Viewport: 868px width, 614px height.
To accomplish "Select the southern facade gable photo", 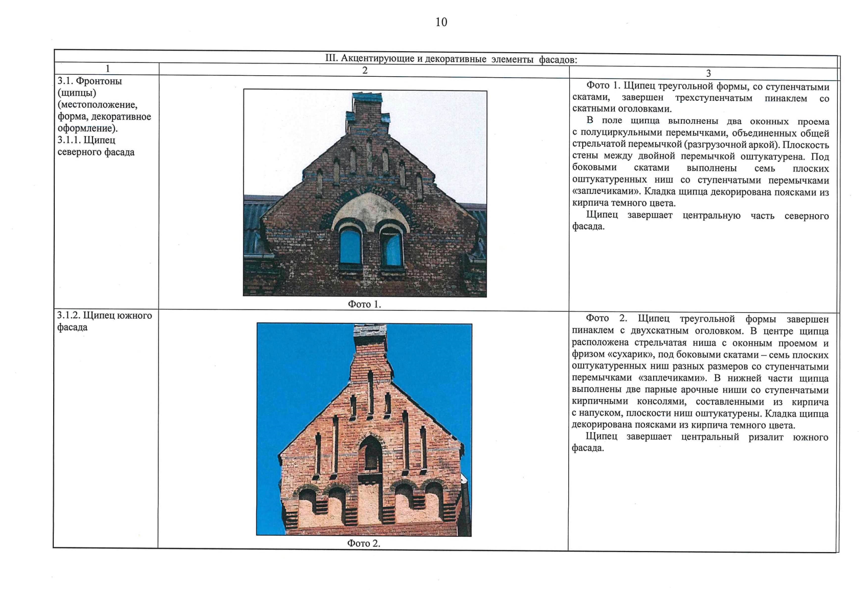I will [x=364, y=429].
